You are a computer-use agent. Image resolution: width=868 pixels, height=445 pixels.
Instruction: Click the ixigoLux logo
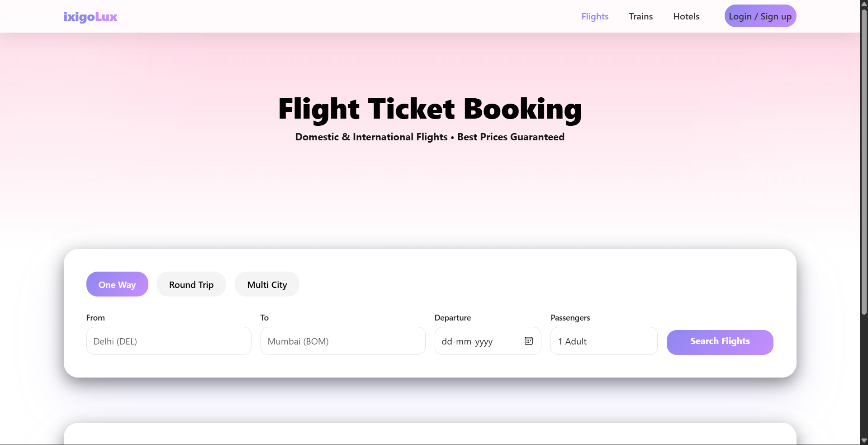click(90, 17)
